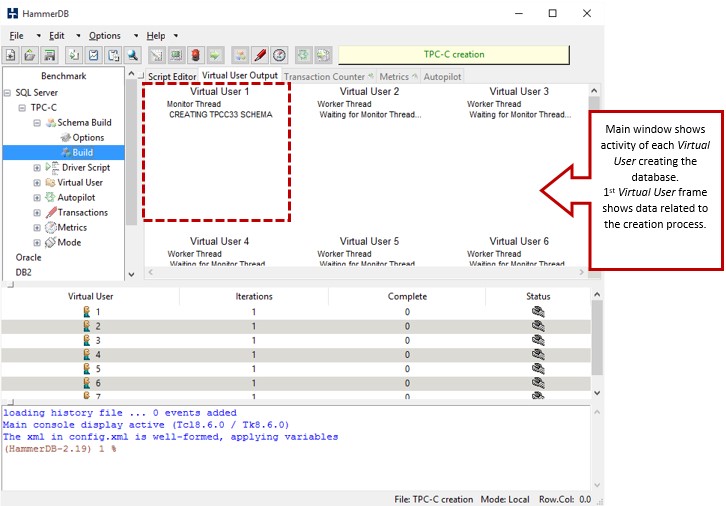Image resolution: width=726 pixels, height=506 pixels.
Task: Expand the Virtual User tree node
Action: (37, 183)
